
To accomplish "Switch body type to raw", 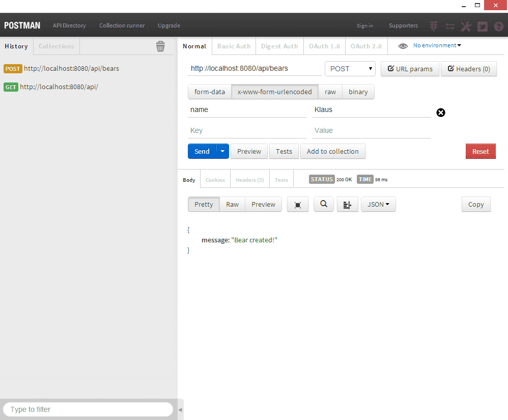I will pos(330,92).
